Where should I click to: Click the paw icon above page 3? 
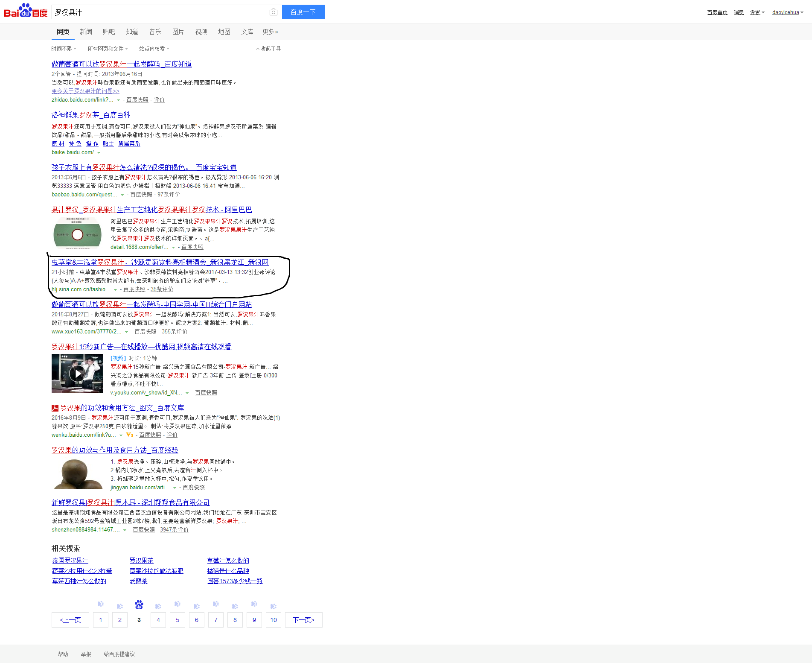pos(139,605)
